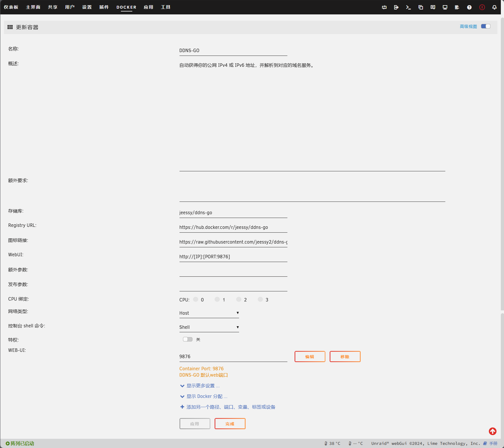This screenshot has width=504, height=448.
Task: Click the feedback speech bubble icon
Action: click(433, 7)
